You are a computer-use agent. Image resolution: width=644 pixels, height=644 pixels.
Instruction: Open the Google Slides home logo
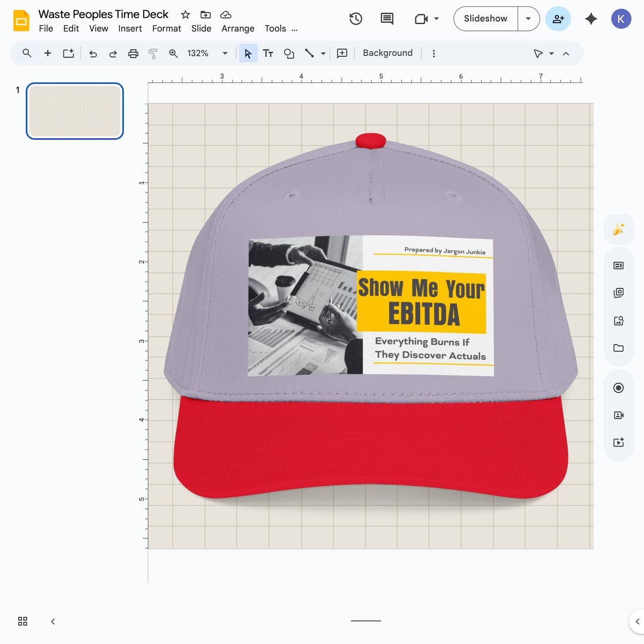(x=21, y=21)
